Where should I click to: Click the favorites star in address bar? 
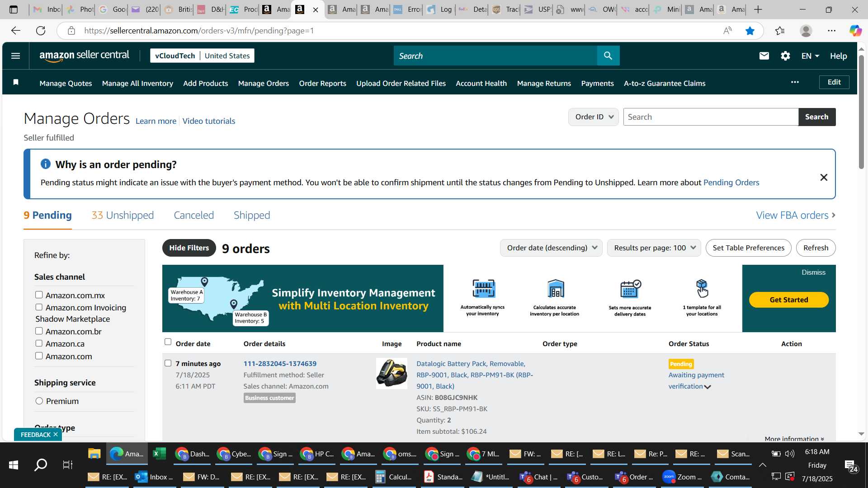click(x=750, y=31)
